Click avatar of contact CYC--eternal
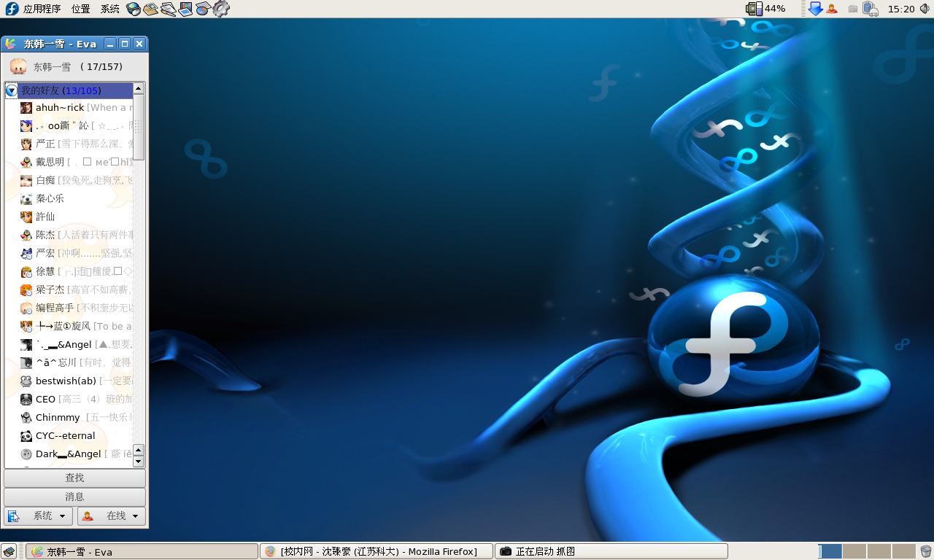The image size is (934, 560). (x=26, y=436)
